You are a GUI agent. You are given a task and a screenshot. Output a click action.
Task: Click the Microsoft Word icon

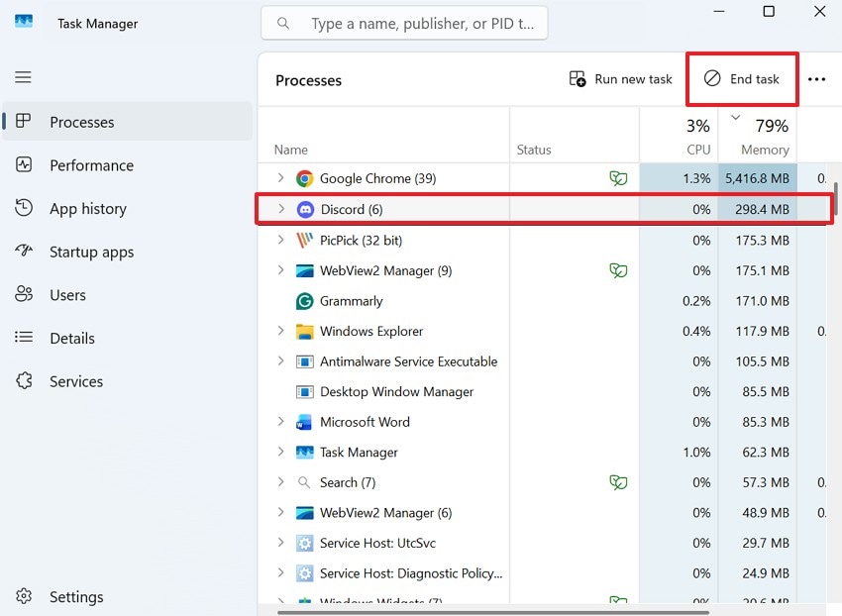[x=304, y=422]
